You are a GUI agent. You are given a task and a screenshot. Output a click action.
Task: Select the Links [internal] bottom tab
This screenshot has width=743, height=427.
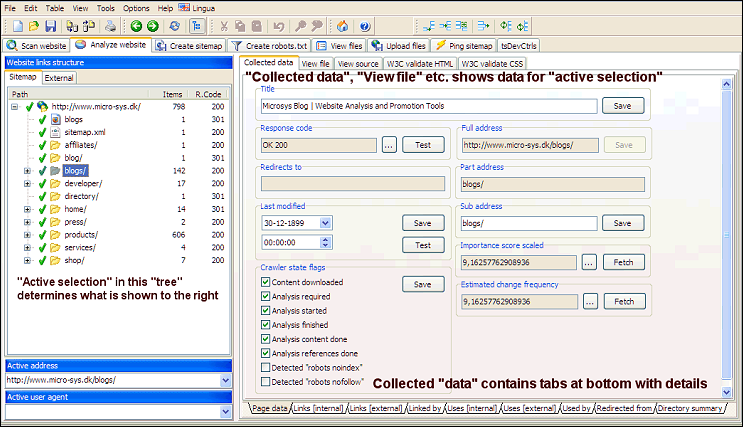pyautogui.click(x=318, y=408)
